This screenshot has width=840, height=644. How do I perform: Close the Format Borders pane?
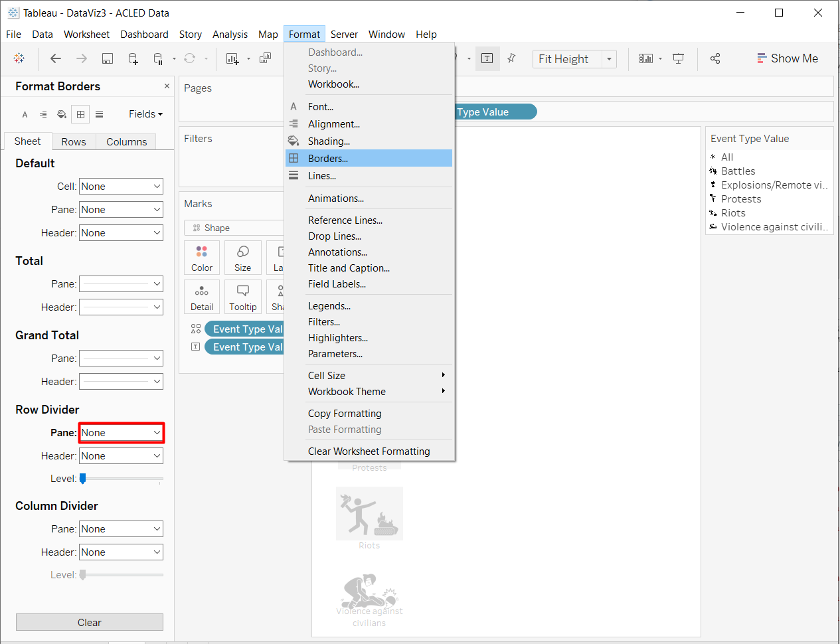click(x=167, y=86)
